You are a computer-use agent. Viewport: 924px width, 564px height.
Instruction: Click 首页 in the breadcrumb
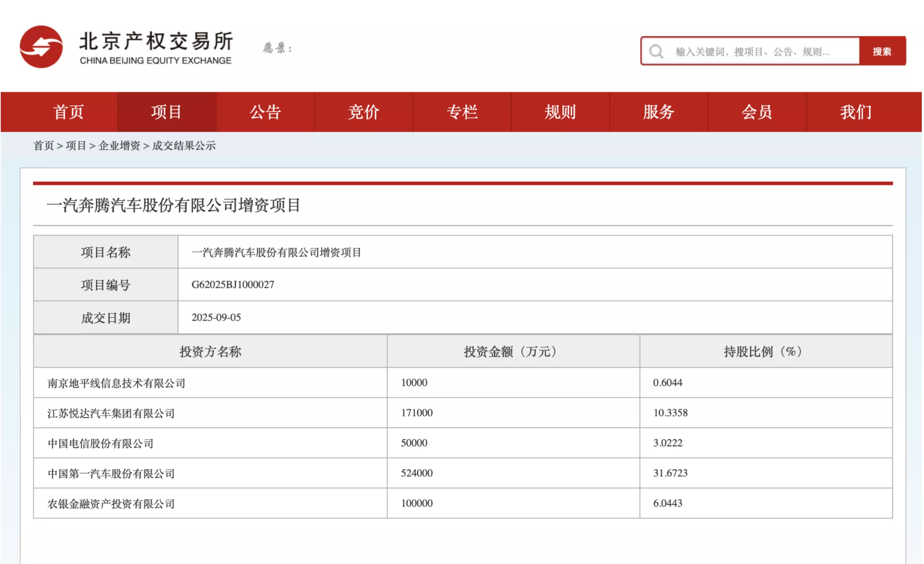pos(44,146)
